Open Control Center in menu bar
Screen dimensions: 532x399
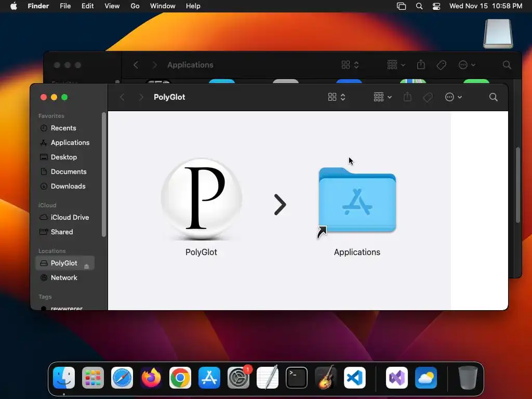pos(436,6)
